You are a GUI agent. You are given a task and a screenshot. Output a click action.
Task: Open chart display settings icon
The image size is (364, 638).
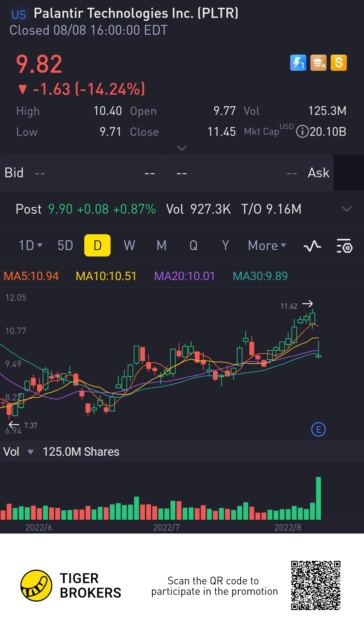tap(344, 246)
